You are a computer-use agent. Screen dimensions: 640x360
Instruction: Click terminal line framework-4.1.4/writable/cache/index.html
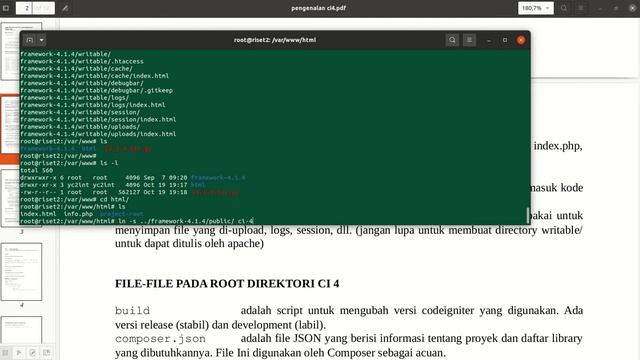tap(94, 76)
